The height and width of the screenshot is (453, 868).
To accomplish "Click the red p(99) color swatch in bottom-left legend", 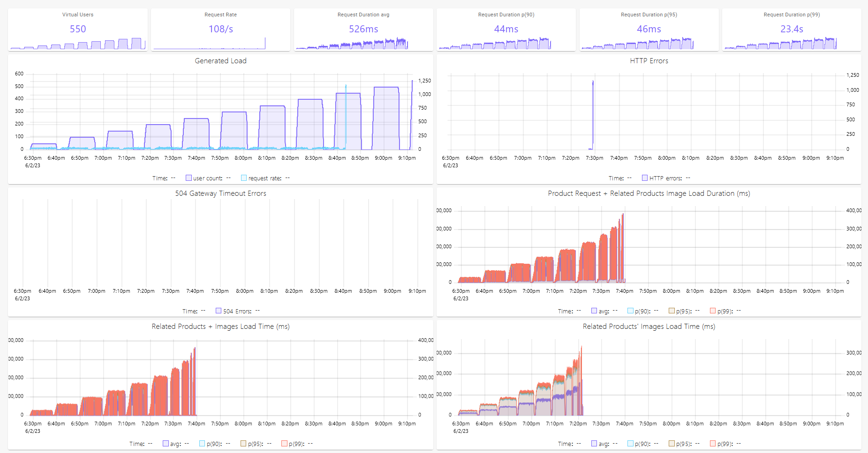I will (284, 443).
